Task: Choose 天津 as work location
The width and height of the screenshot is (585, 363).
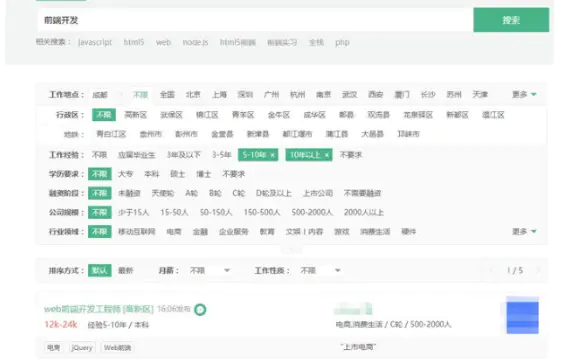Action: click(x=480, y=94)
